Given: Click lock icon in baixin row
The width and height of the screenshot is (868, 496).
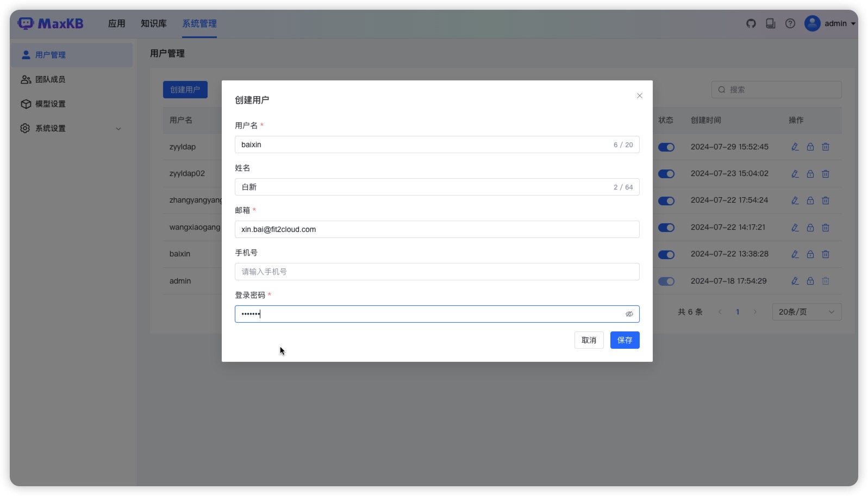Looking at the screenshot, I should (810, 254).
